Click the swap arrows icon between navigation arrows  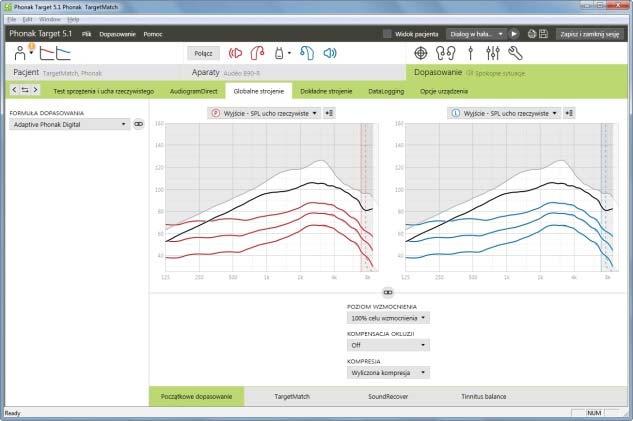coord(25,90)
